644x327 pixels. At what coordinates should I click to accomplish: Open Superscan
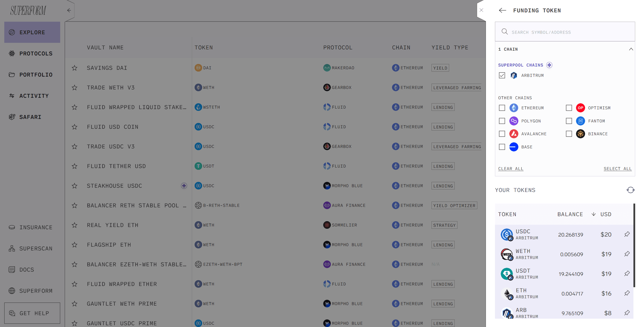click(x=32, y=248)
